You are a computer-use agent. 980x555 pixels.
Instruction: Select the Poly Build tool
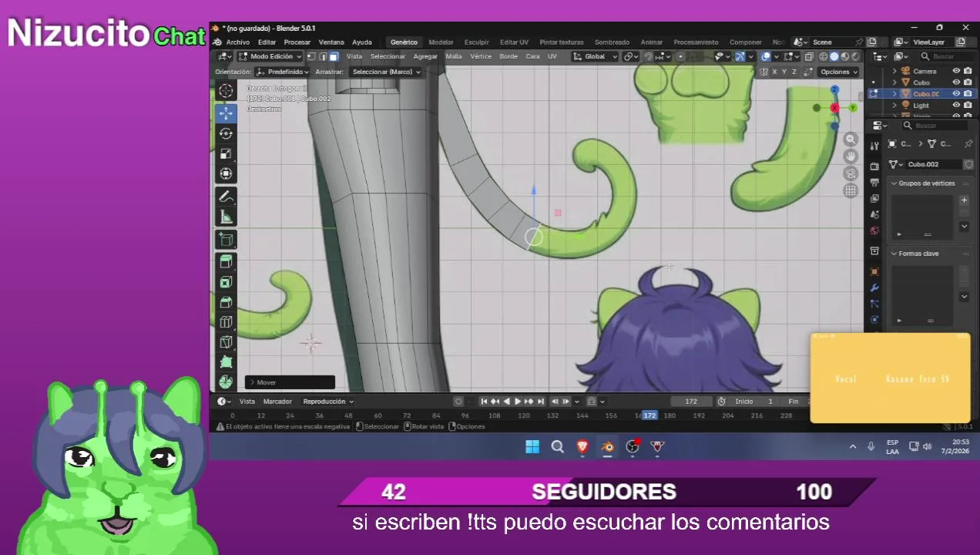[x=226, y=362]
